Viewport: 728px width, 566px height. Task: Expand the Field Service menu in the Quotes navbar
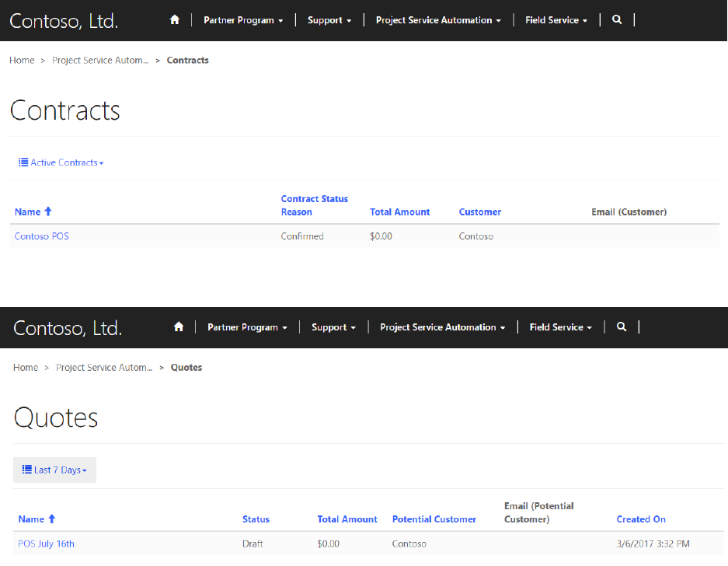point(560,327)
